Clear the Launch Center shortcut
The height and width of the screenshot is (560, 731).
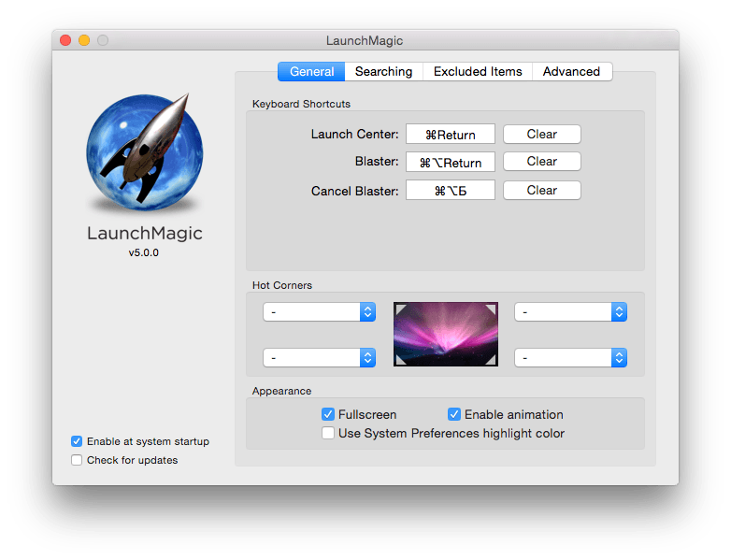542,135
